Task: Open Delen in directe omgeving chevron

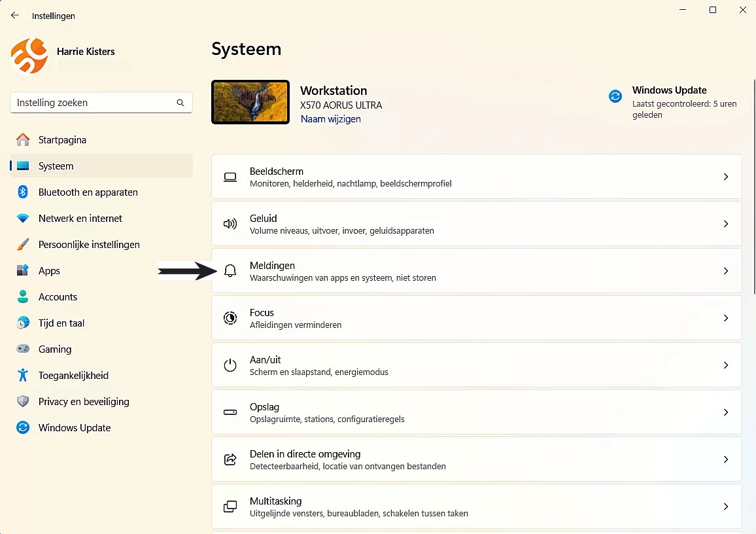Action: pyautogui.click(x=726, y=459)
